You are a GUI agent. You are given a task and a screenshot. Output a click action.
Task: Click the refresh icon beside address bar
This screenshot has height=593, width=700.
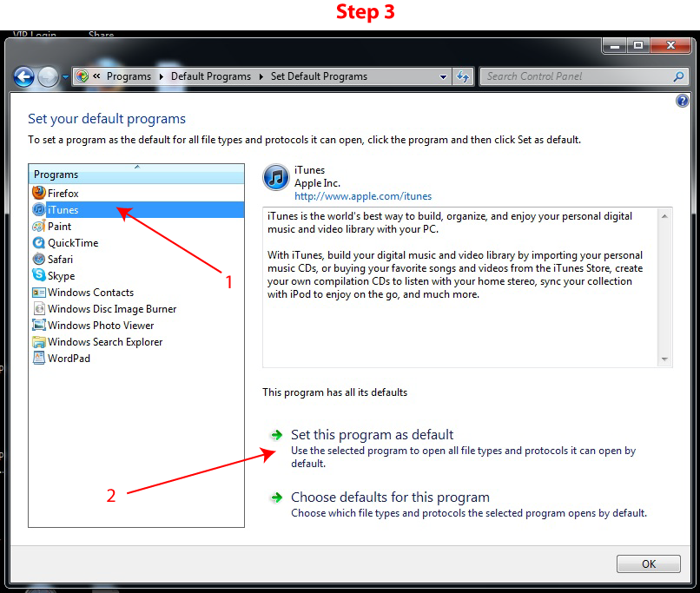click(x=463, y=76)
